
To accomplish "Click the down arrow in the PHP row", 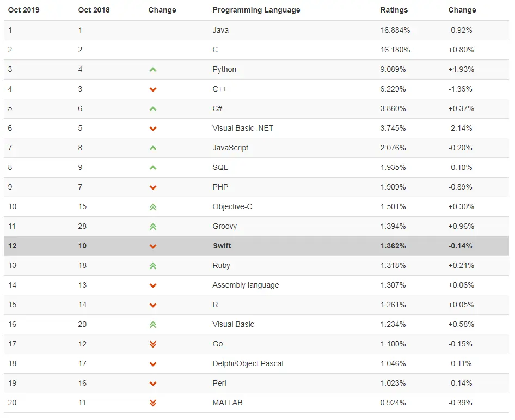I will click(x=153, y=187).
